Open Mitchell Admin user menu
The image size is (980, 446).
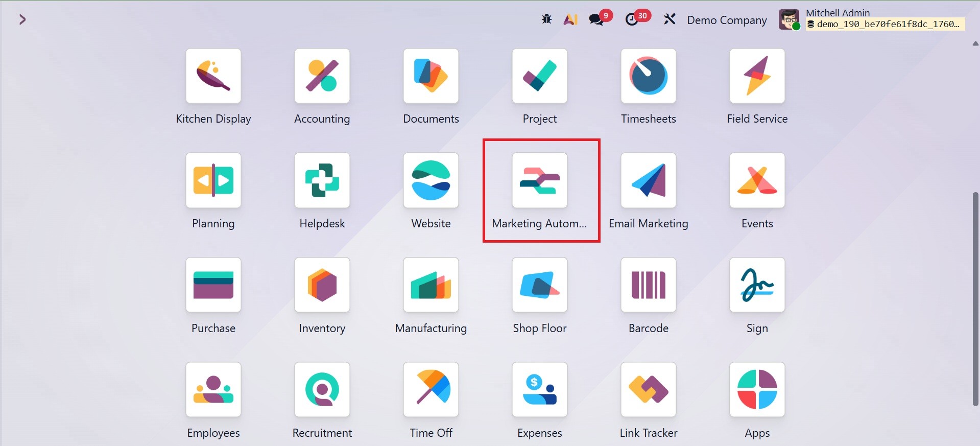[x=872, y=19]
